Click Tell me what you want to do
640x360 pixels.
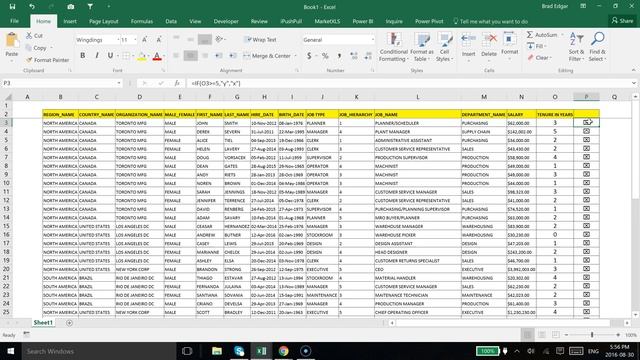(491, 21)
